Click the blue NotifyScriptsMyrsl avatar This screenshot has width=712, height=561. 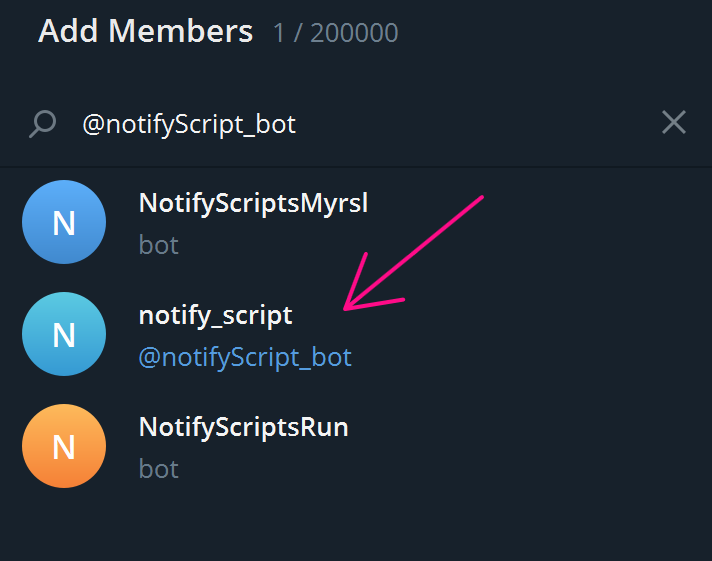pos(64,222)
